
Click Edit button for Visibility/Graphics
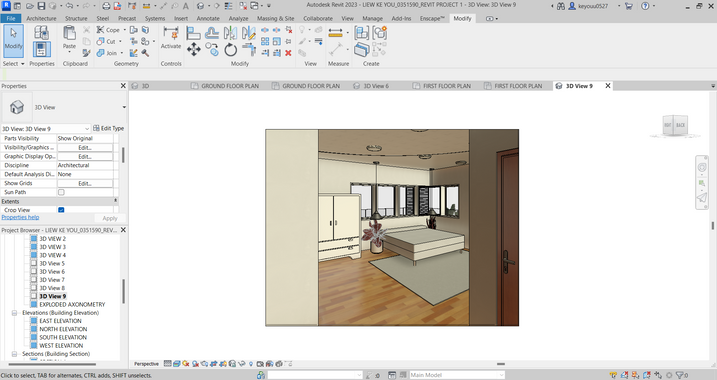point(85,148)
